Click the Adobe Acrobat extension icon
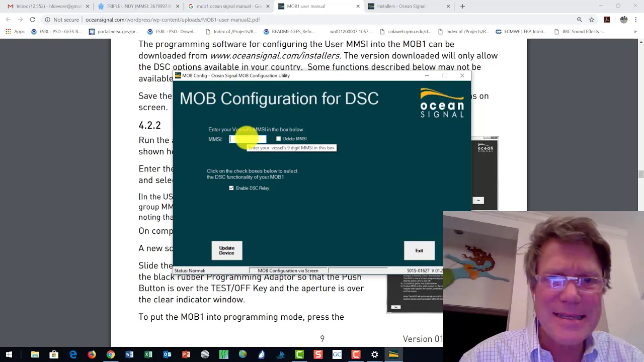Viewport: 644px width, 362px height. click(607, 20)
